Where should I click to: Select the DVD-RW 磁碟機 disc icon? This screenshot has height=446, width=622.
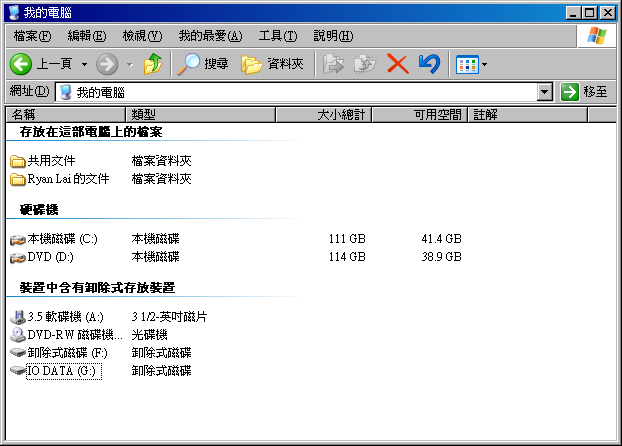[17, 335]
